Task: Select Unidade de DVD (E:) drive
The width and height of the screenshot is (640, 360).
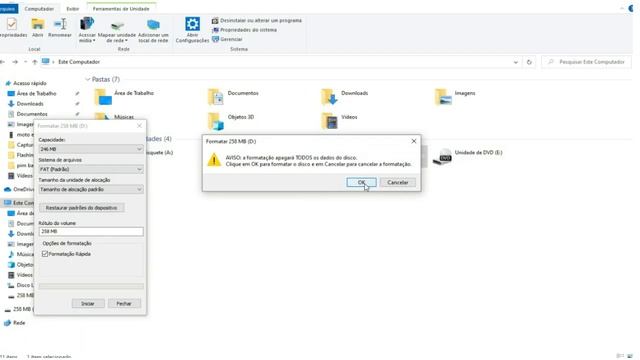Action: pyautogui.click(x=467, y=157)
